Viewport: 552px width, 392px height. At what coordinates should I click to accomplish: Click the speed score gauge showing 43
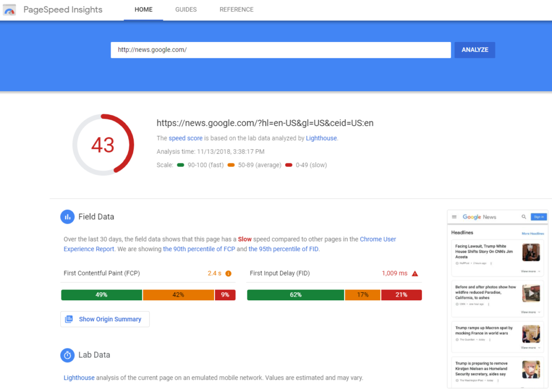(x=103, y=145)
